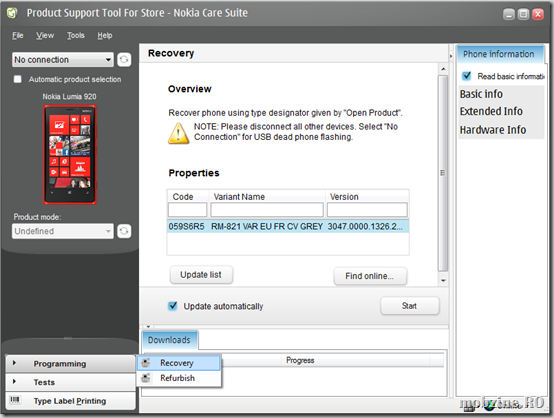
Task: Click the Update list button
Action: (x=201, y=275)
